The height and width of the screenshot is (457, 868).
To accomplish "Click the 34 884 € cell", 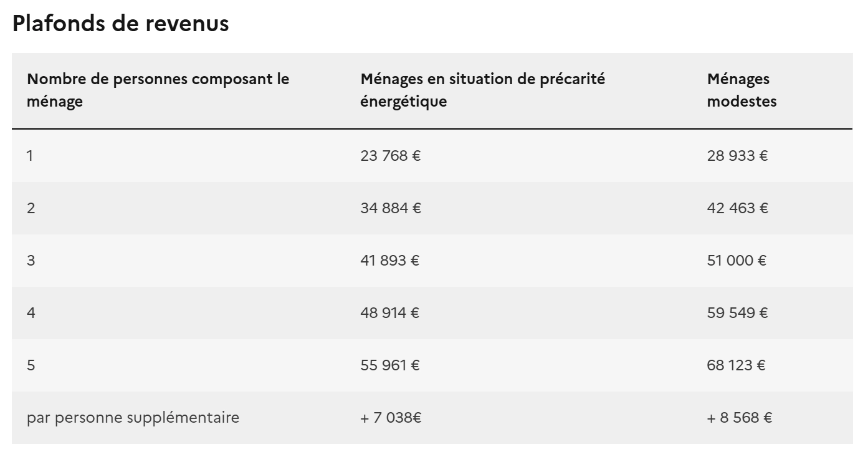I will (391, 208).
